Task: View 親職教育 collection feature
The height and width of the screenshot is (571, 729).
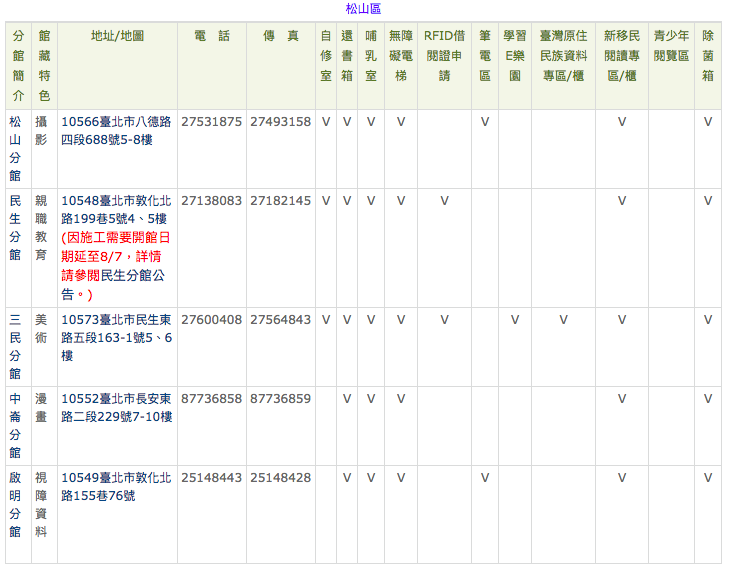Action: pyautogui.click(x=41, y=228)
